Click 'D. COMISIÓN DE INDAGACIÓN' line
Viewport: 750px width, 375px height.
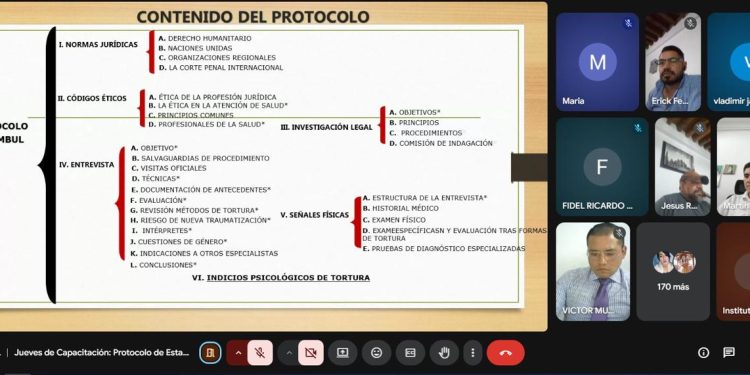tap(441, 143)
